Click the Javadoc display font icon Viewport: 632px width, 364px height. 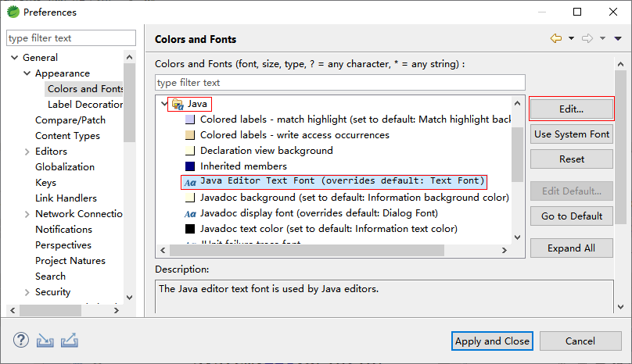pyautogui.click(x=190, y=213)
